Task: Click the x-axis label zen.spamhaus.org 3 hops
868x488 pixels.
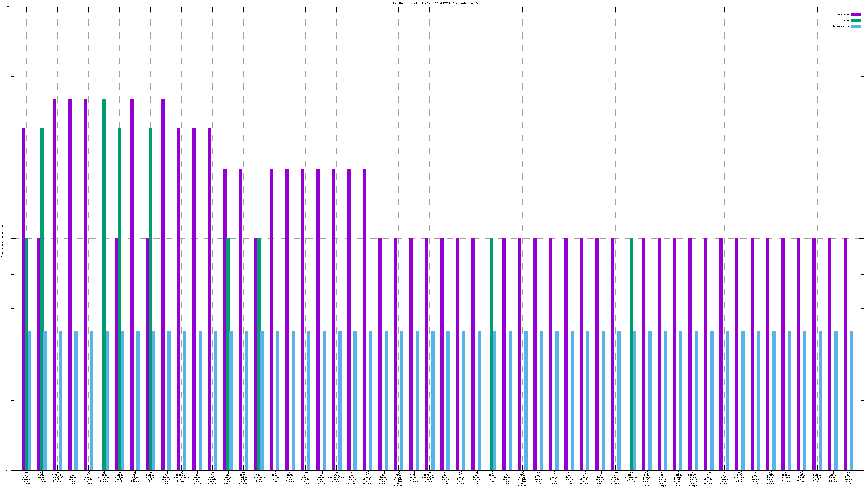Action: [631, 477]
